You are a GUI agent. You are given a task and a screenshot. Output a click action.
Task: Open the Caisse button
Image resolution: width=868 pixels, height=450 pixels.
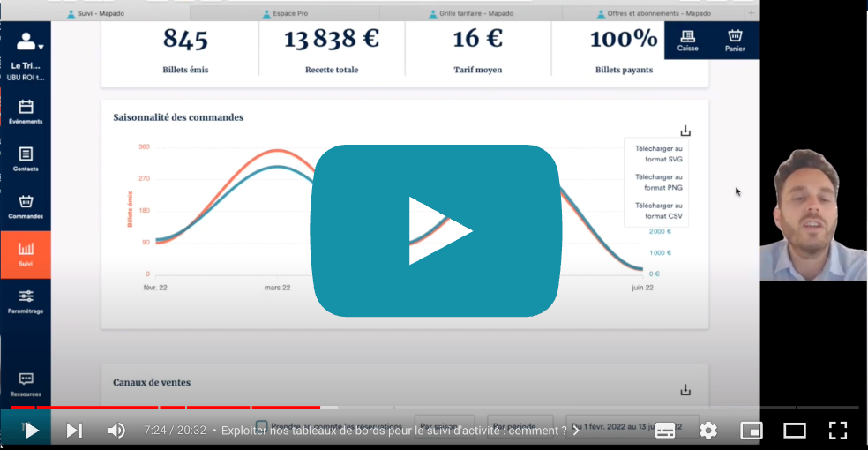(x=687, y=41)
